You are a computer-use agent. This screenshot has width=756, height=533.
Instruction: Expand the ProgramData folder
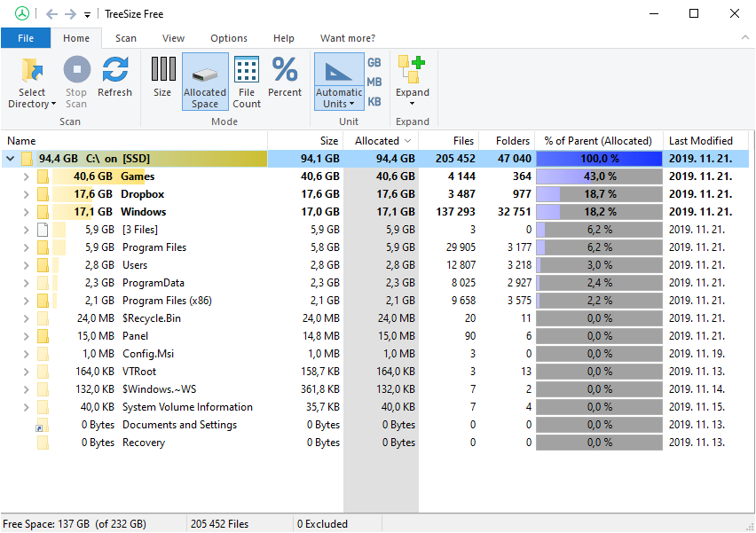27,283
